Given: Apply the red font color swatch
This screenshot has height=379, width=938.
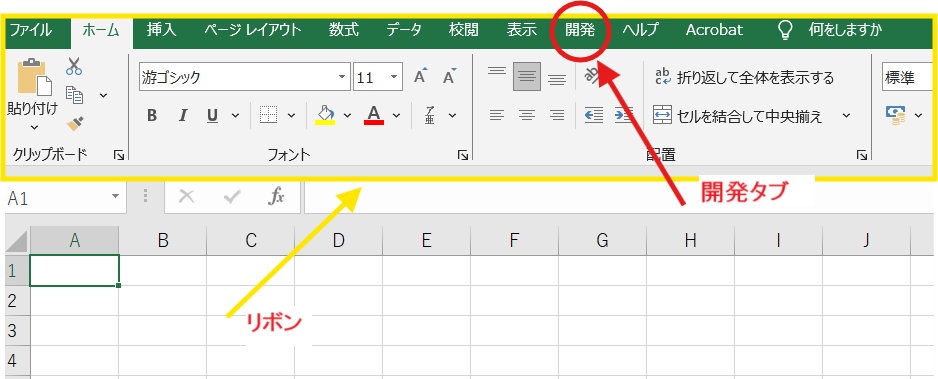Looking at the screenshot, I should [x=374, y=115].
